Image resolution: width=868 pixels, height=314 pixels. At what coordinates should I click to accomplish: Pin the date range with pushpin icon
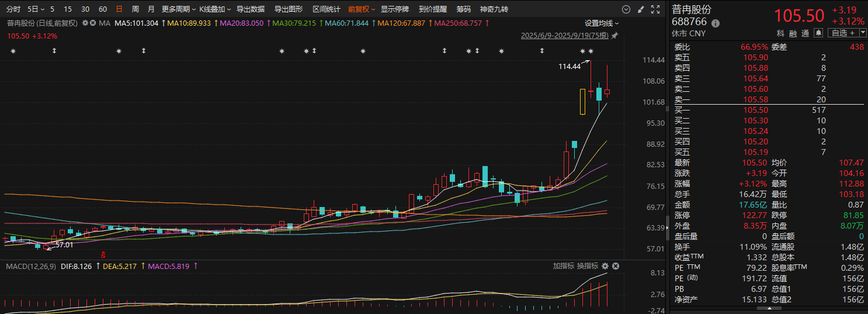tap(614, 36)
